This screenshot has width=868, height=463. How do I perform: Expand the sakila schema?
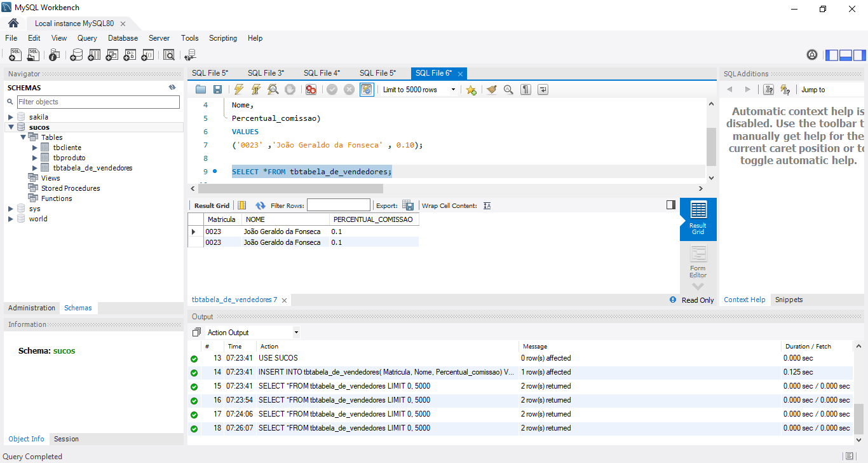tap(10, 117)
